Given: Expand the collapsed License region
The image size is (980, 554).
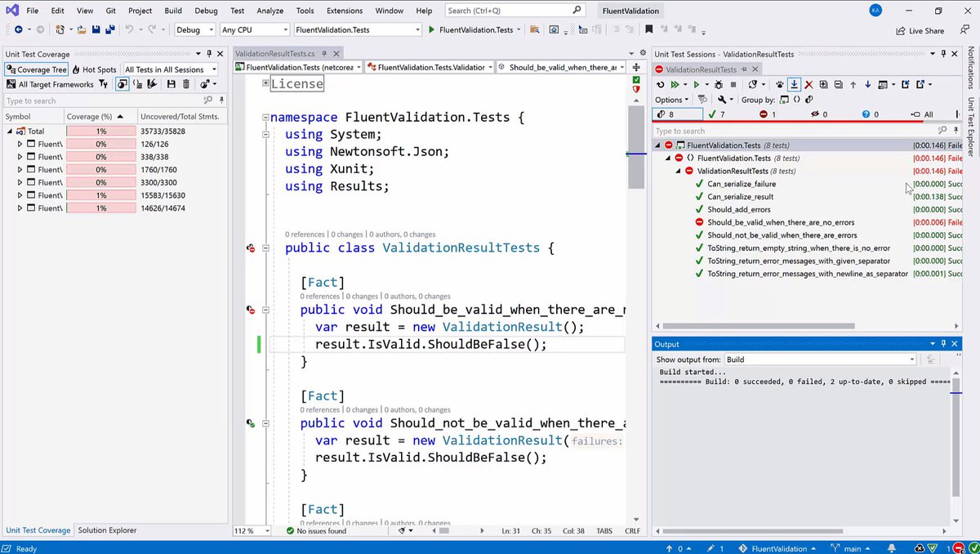Looking at the screenshot, I should click(265, 83).
